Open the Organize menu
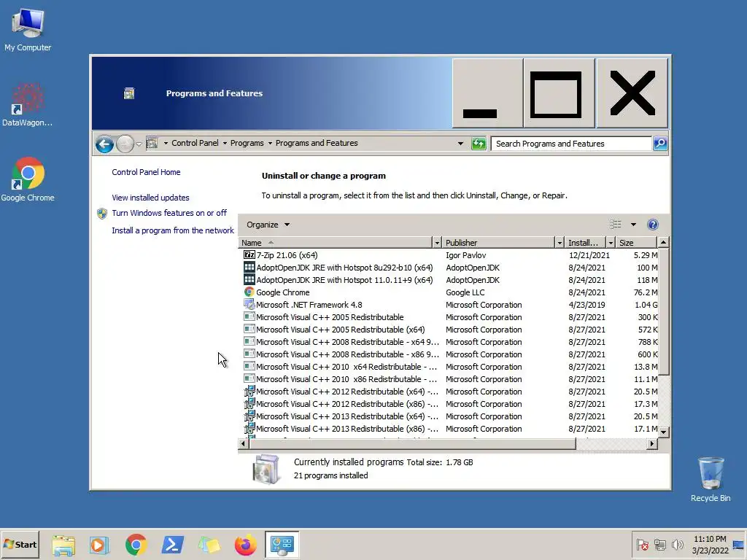Image resolution: width=747 pixels, height=560 pixels. point(268,225)
